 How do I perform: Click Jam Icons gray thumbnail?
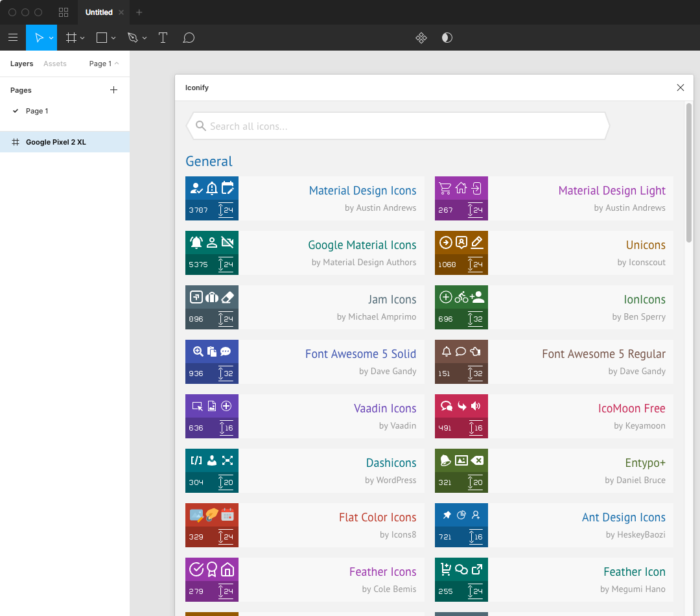point(211,307)
